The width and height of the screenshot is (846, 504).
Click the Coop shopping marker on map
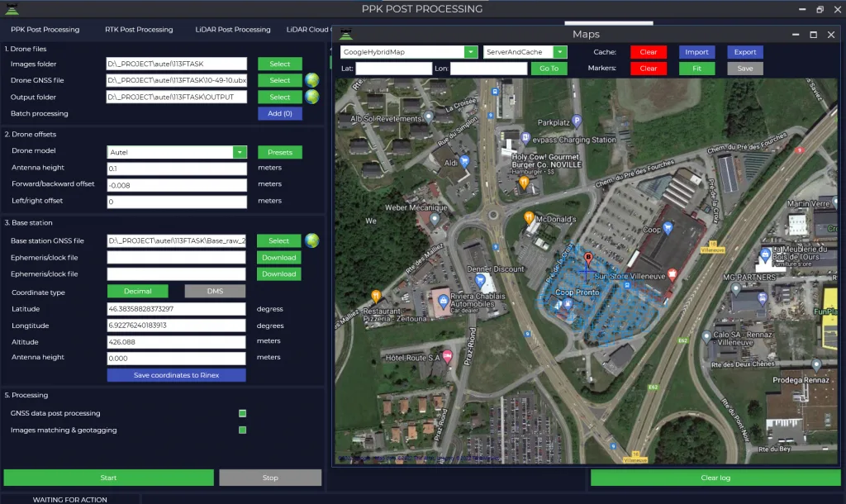click(x=668, y=228)
